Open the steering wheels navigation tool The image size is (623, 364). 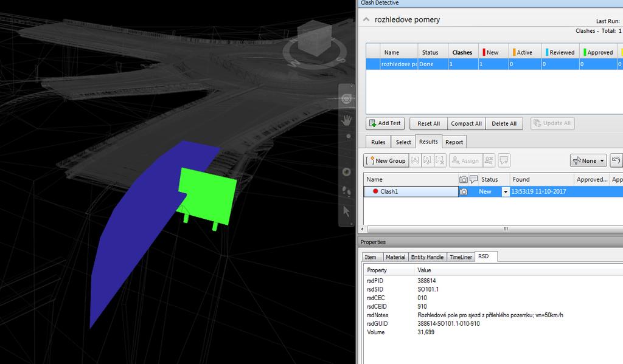tap(346, 98)
